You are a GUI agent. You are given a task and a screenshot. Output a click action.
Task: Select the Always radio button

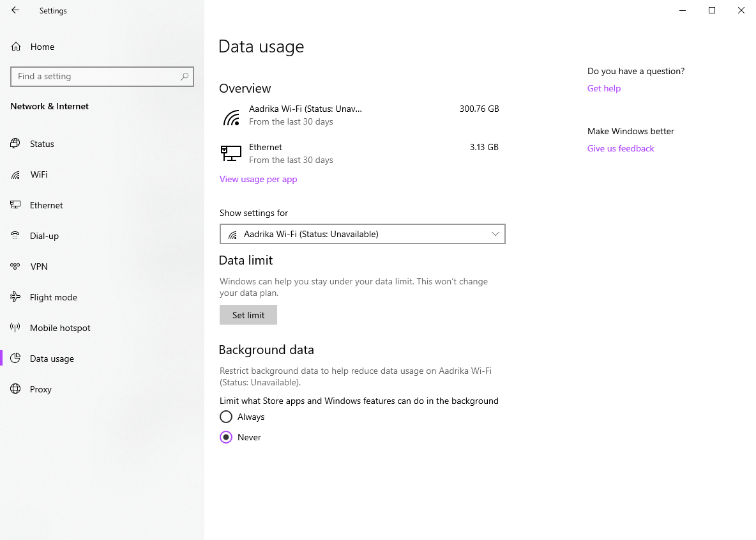[226, 417]
